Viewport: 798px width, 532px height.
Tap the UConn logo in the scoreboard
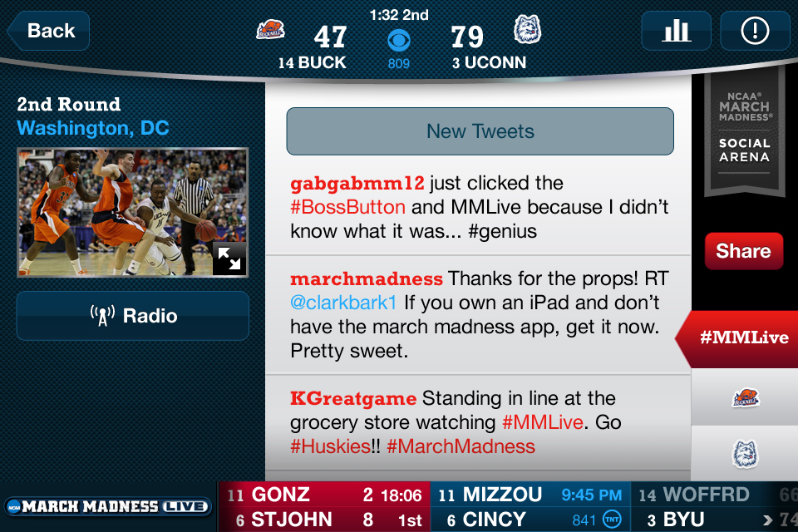[527, 29]
